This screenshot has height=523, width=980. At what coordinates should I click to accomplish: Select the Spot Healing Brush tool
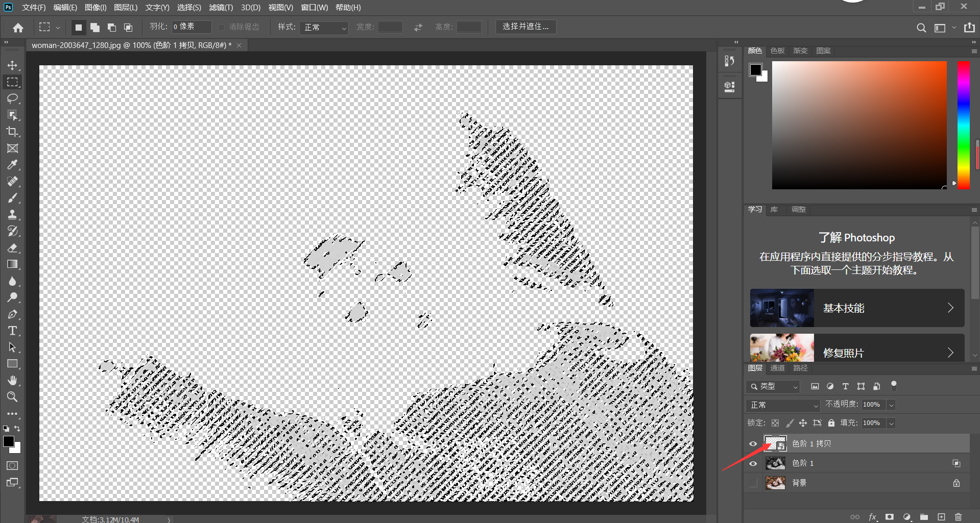click(x=12, y=182)
